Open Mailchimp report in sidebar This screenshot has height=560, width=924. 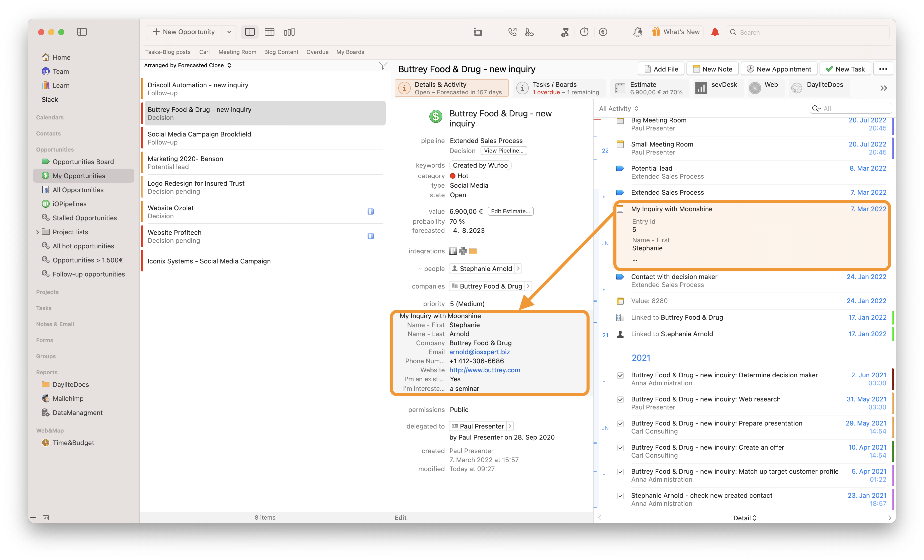[x=68, y=398]
